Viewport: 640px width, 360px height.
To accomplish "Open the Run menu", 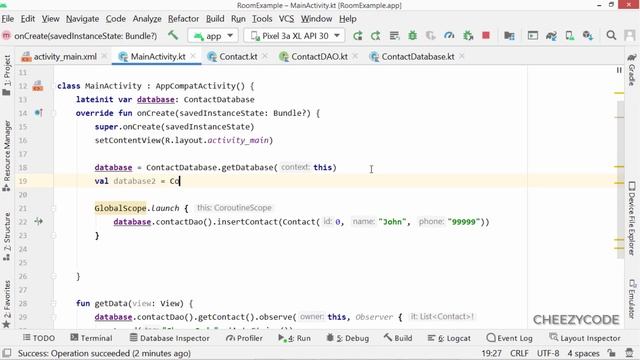I will pyautogui.click(x=238, y=19).
